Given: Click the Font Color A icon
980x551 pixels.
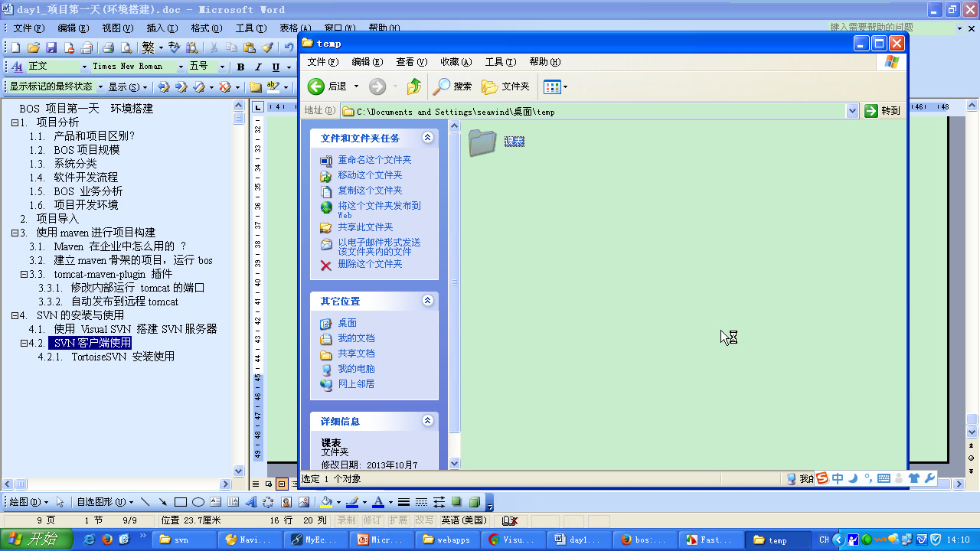Looking at the screenshot, I should click(377, 502).
